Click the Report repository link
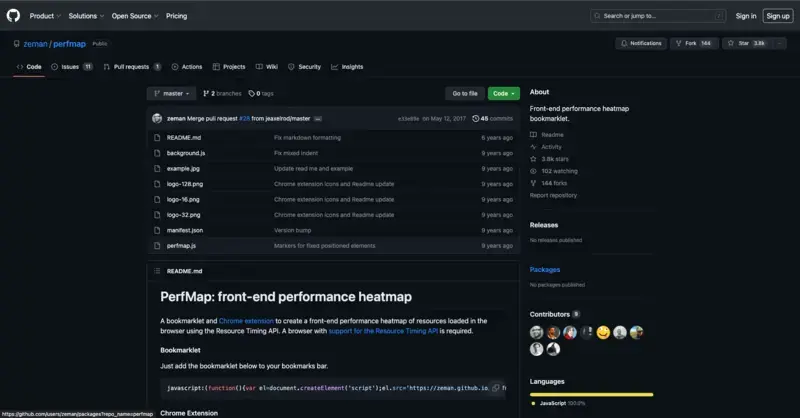The width and height of the screenshot is (800, 418). [x=553, y=195]
